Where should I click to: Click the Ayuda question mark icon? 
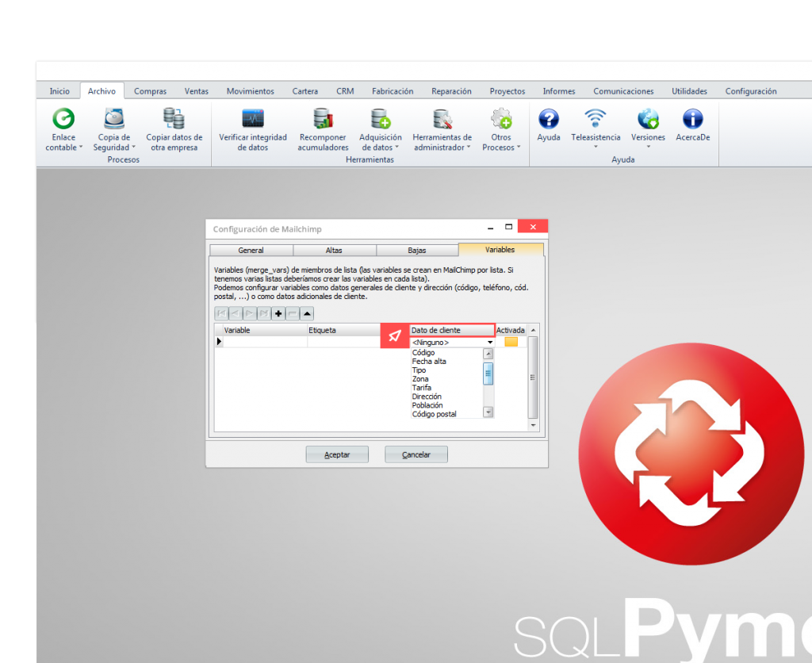pyautogui.click(x=548, y=120)
